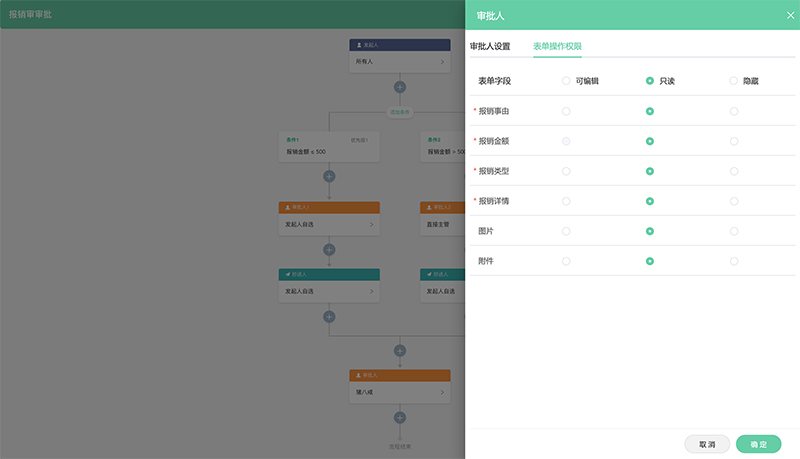The height and width of the screenshot is (459, 800).
Task: Switch to the 审批人设置 tab
Action: click(x=490, y=46)
